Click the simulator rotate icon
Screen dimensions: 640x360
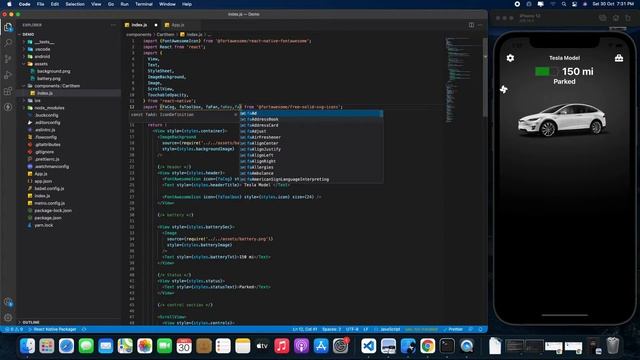click(x=628, y=18)
